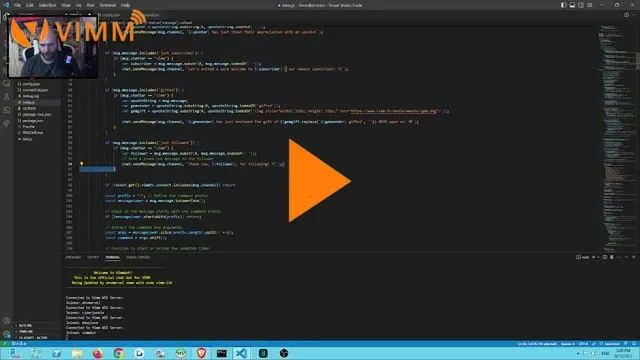This screenshot has width=640, height=360.
Task: Toggle the primary side bar layout icon
Action: (563, 5)
